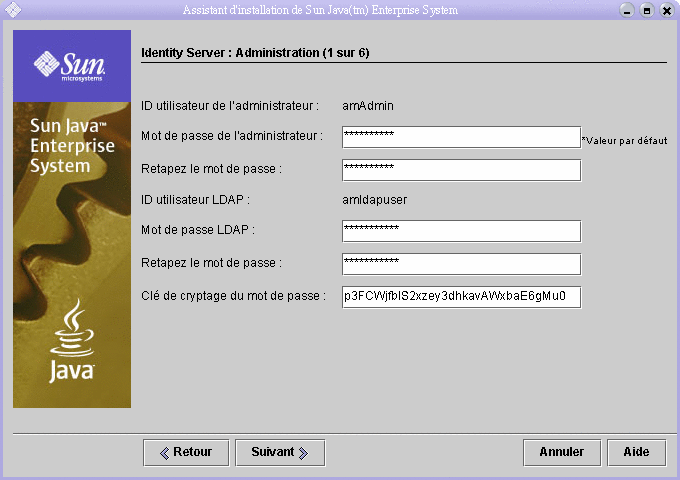Open help with the Aide button
The image size is (680, 480).
pyautogui.click(x=637, y=453)
